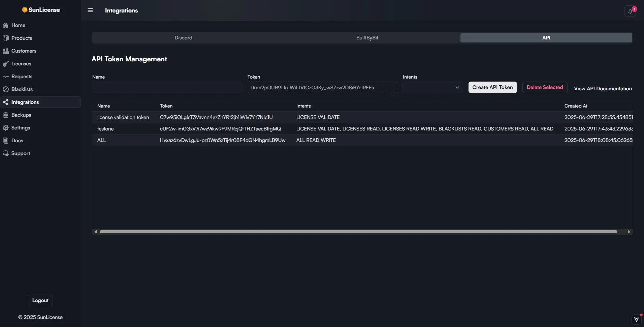This screenshot has height=327, width=644.
Task: Click the Backups database icon
Action: pos(6,115)
